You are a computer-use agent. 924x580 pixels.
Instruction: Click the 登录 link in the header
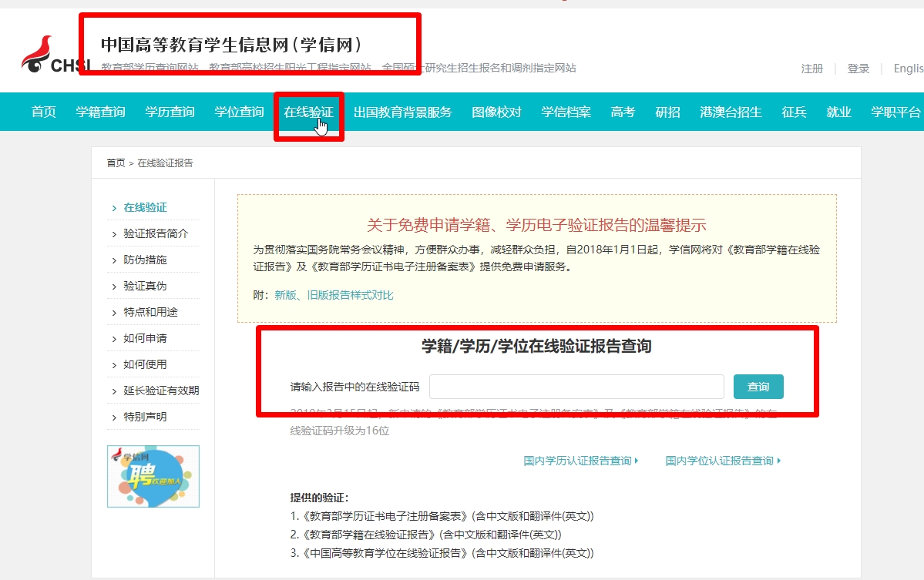tap(858, 69)
